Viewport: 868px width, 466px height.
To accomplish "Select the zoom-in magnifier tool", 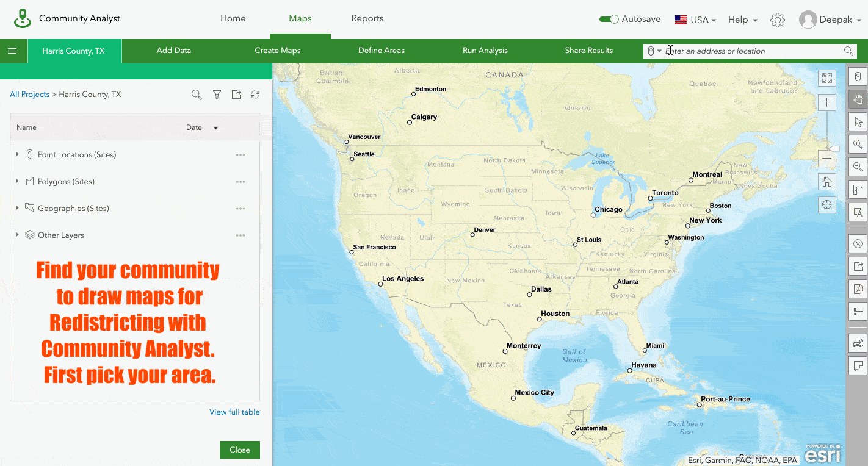I will click(858, 145).
